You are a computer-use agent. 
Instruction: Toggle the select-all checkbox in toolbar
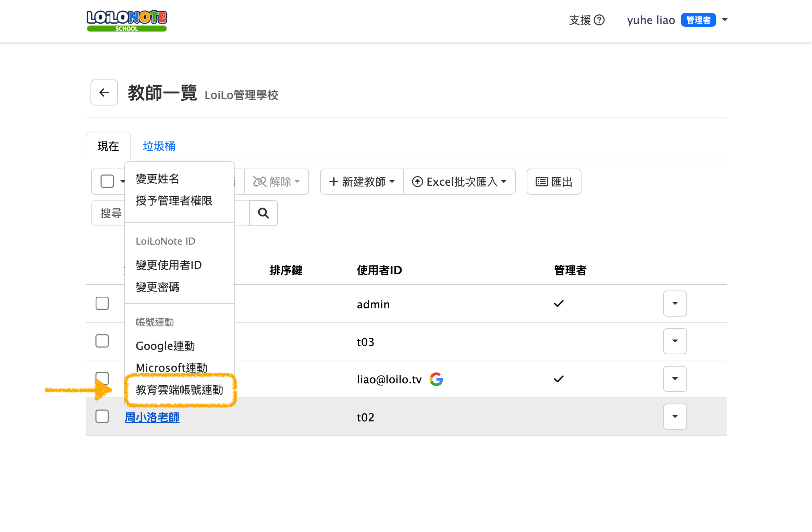click(x=107, y=181)
